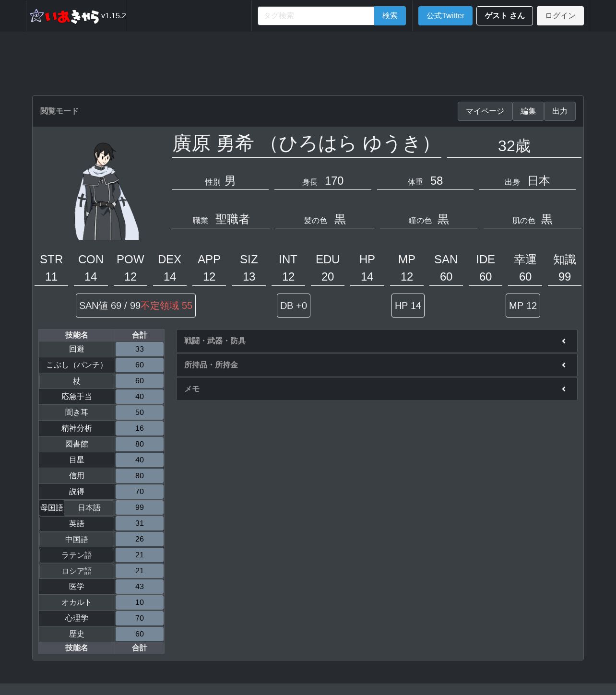This screenshot has width=616, height=695.
Task: Click the STR value 11
Action: point(51,277)
